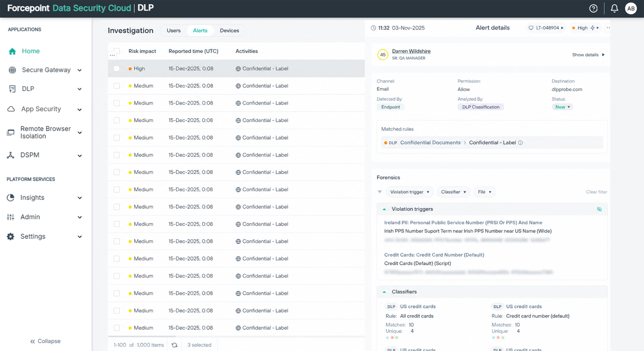Switch to the Users tab
The image size is (644, 351).
(174, 31)
